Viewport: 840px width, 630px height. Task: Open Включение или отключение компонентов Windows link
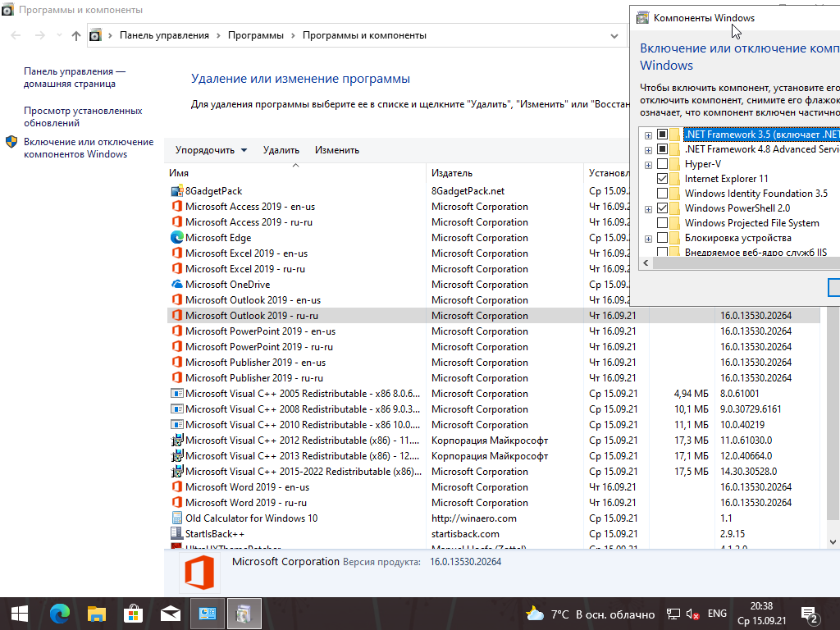click(x=89, y=148)
